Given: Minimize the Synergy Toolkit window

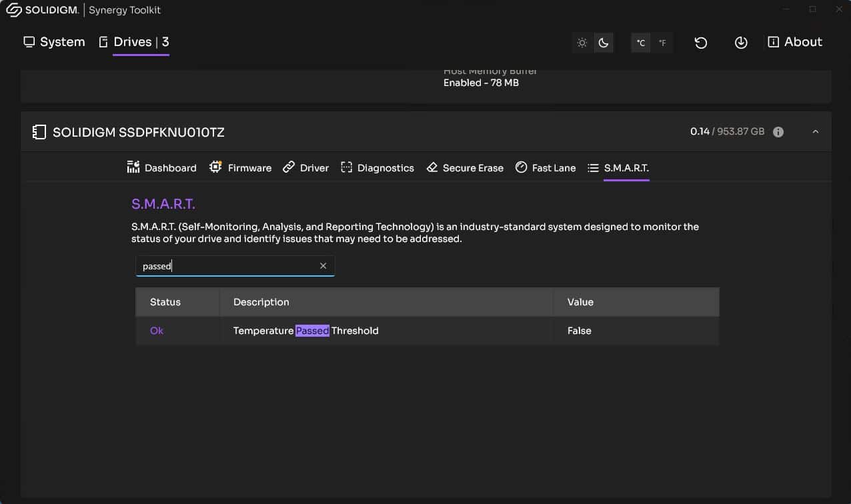Looking at the screenshot, I should pyautogui.click(x=785, y=9).
